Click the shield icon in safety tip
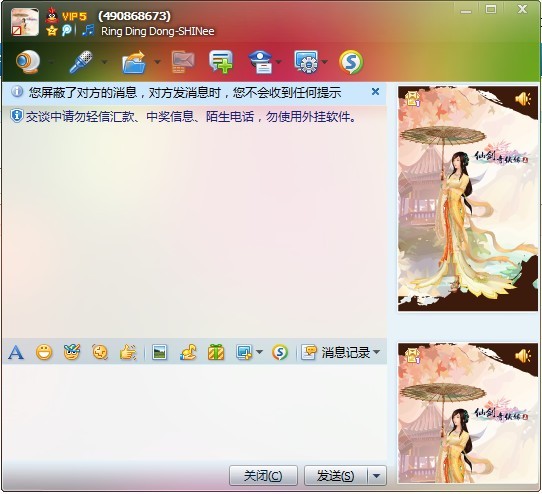This screenshot has height=494, width=542. [17, 116]
